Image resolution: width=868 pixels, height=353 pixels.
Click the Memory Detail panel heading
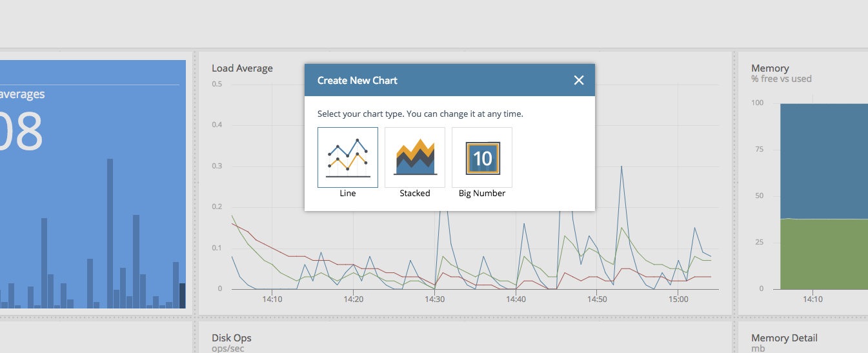tap(784, 338)
